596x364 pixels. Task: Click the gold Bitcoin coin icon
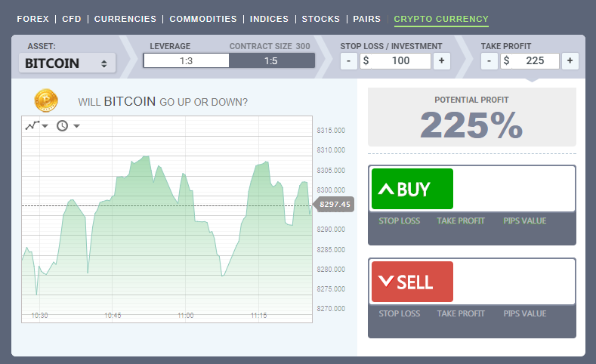tap(46, 100)
